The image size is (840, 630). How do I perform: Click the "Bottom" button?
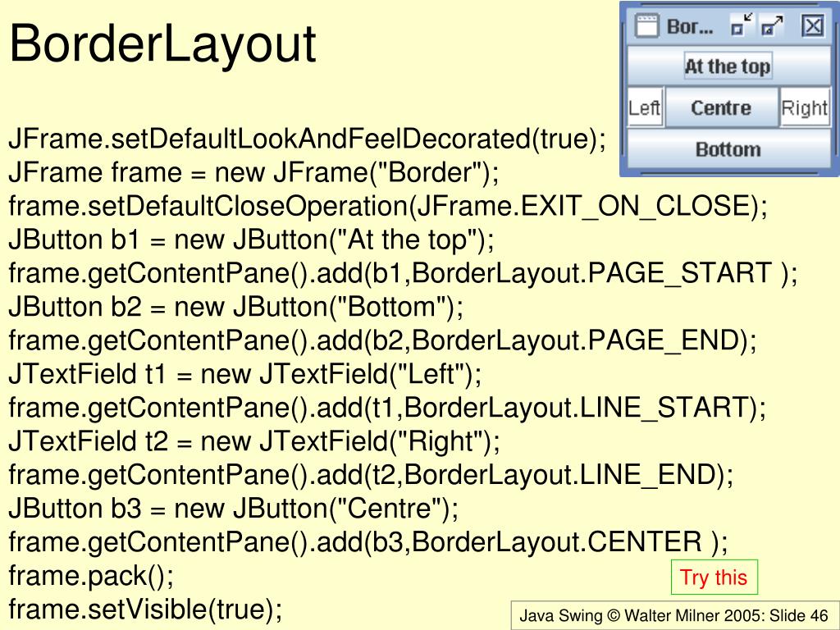coord(728,149)
